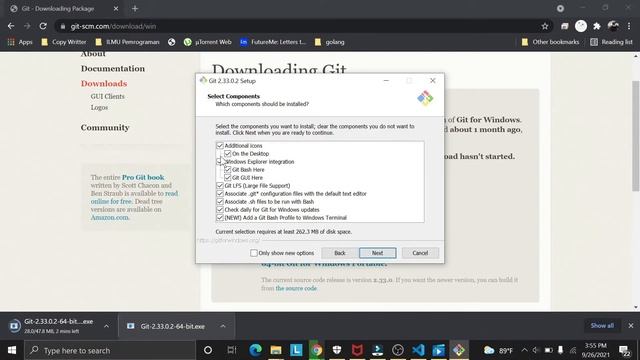Reload the git-scm page
The height and width of the screenshot is (360, 640).
(43, 26)
